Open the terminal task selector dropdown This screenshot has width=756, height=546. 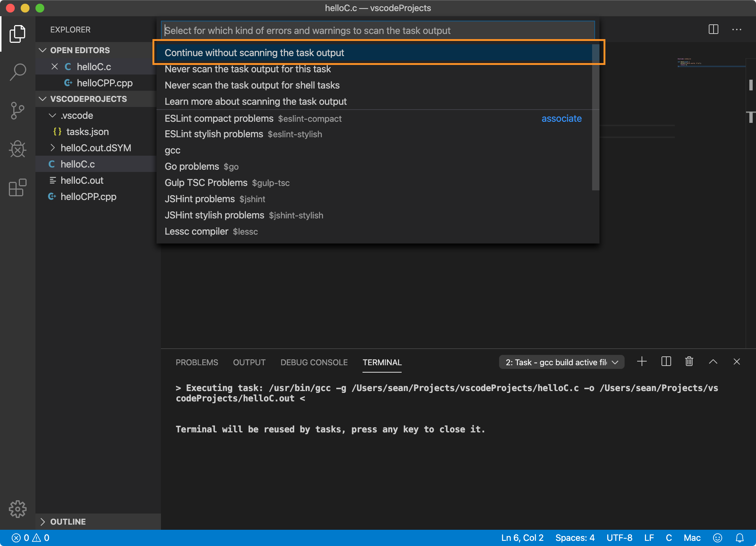pos(561,362)
